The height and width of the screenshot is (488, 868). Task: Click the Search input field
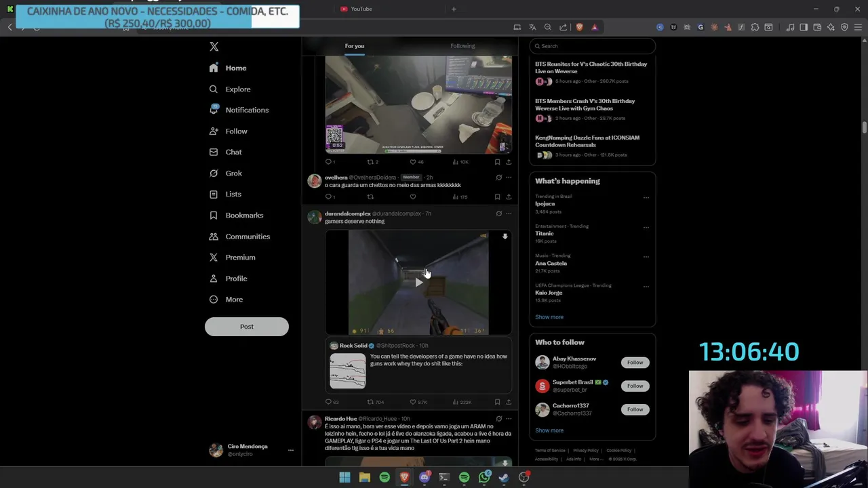pos(593,46)
